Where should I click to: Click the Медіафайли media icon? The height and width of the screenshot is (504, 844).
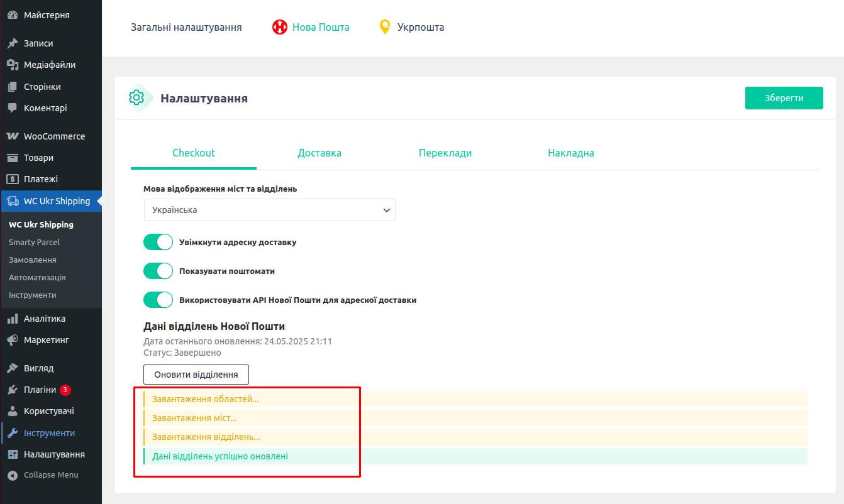tap(13, 65)
